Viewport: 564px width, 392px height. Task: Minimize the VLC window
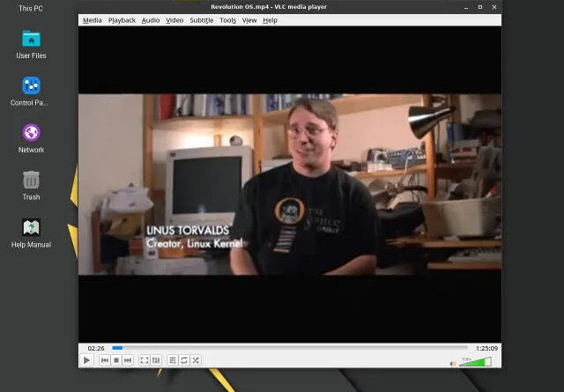tap(466, 7)
